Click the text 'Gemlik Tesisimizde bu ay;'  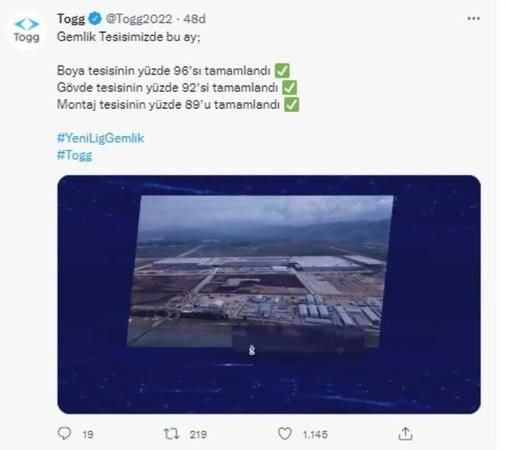129,37
